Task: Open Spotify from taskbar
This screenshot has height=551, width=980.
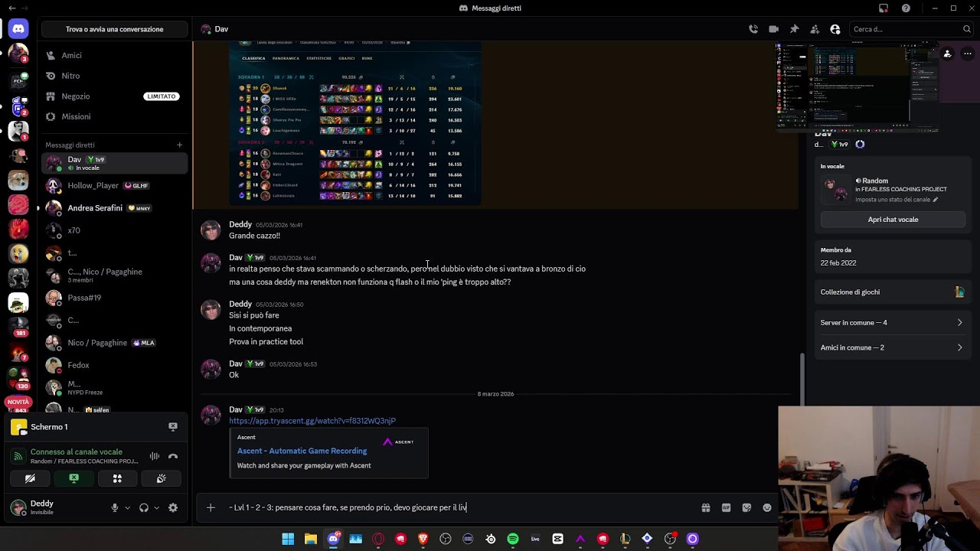Action: 513,539
